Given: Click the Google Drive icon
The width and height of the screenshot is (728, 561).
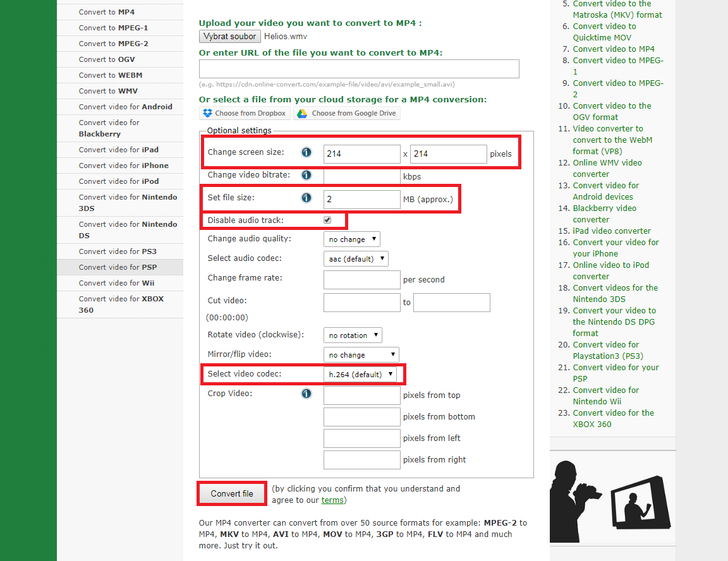Looking at the screenshot, I should [302, 114].
